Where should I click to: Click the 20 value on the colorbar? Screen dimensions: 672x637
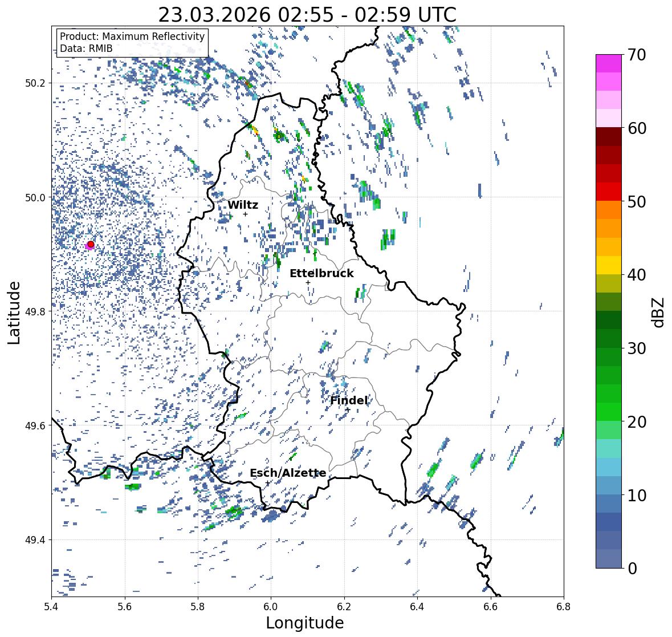tap(637, 422)
